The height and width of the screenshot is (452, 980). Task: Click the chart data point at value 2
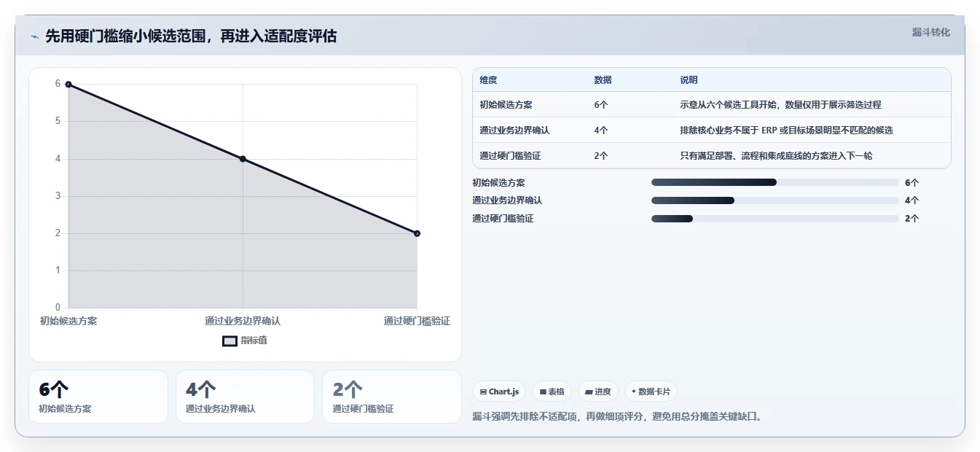coord(417,233)
